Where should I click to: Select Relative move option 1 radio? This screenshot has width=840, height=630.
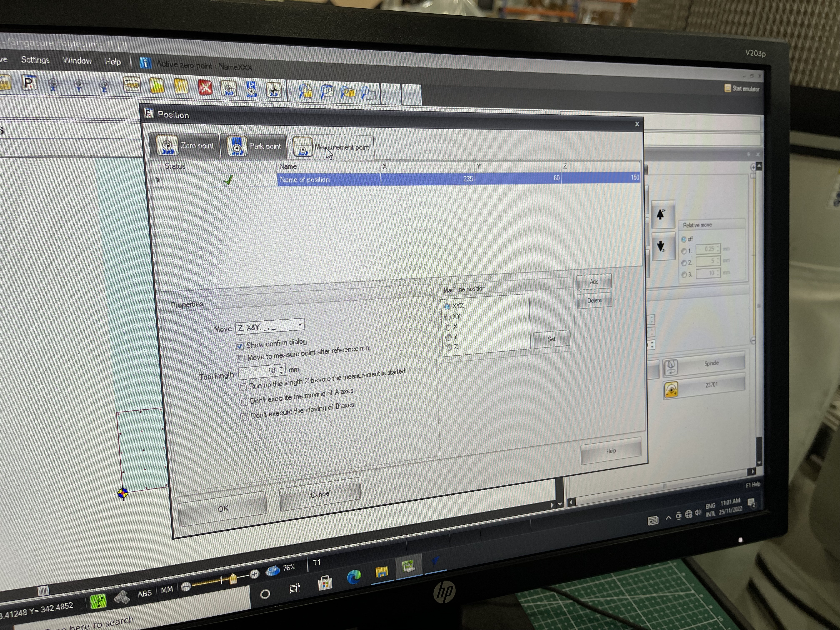pyautogui.click(x=684, y=251)
